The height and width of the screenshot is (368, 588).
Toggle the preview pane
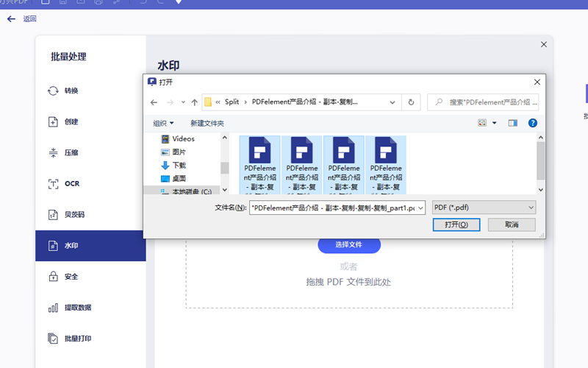512,123
